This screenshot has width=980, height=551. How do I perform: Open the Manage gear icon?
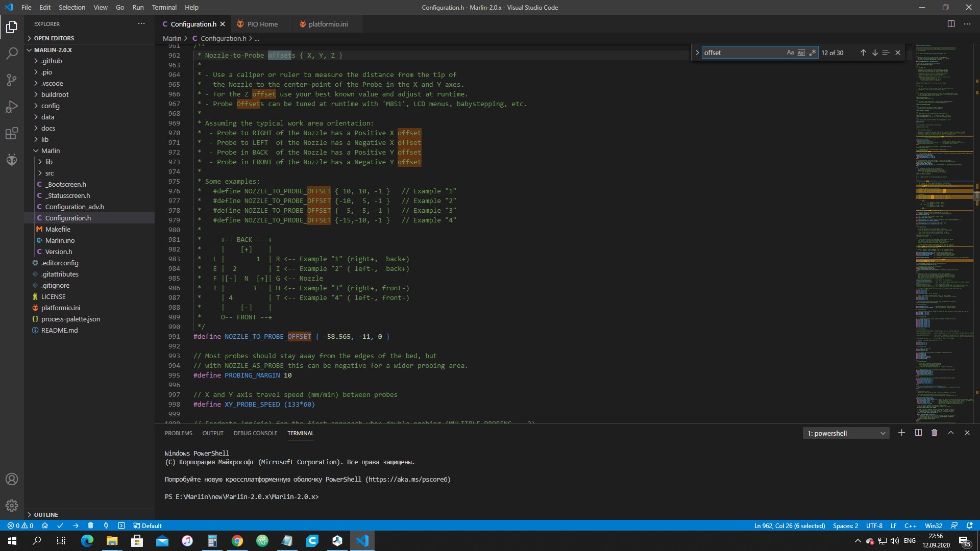coord(12,506)
